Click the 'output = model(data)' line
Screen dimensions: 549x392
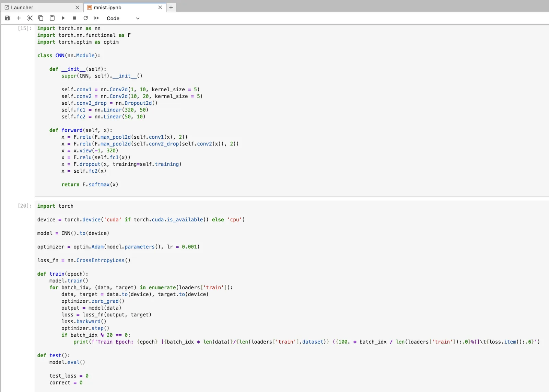pos(91,308)
